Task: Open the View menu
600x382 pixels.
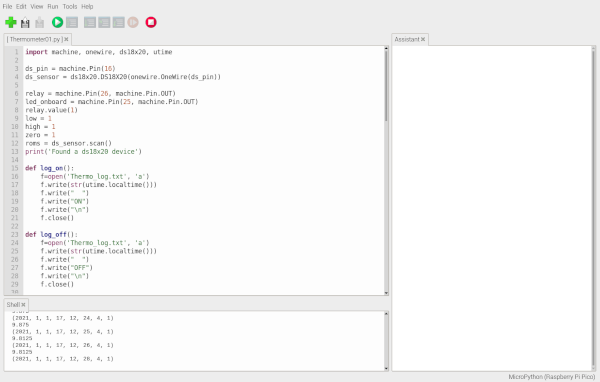Action: [37, 7]
